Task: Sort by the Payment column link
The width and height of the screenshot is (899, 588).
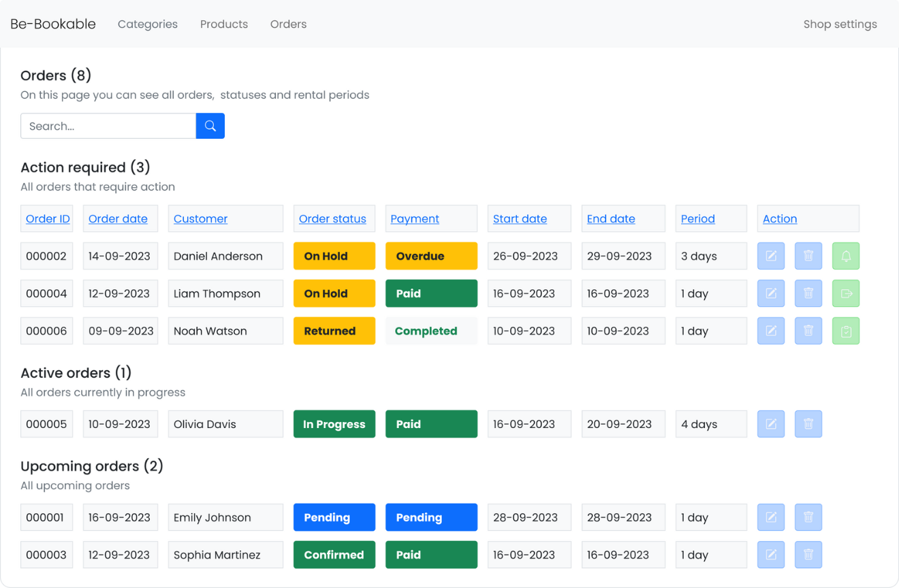Action: pos(415,218)
